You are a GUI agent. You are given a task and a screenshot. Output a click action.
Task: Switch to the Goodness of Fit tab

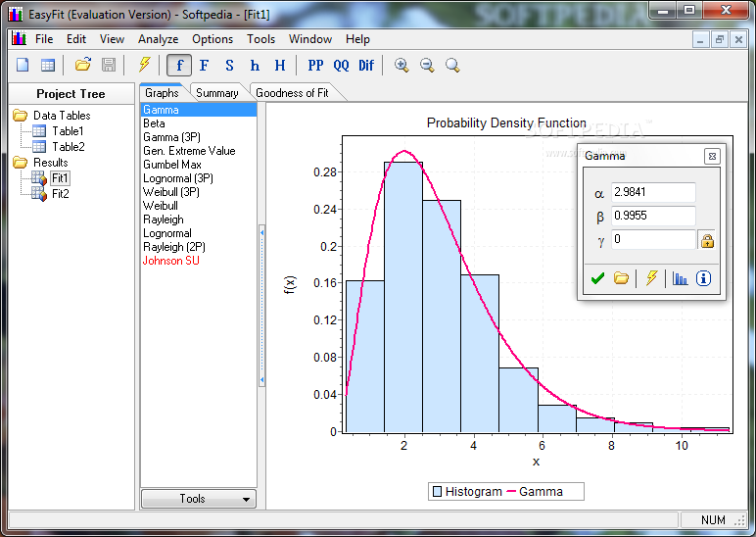(x=292, y=93)
